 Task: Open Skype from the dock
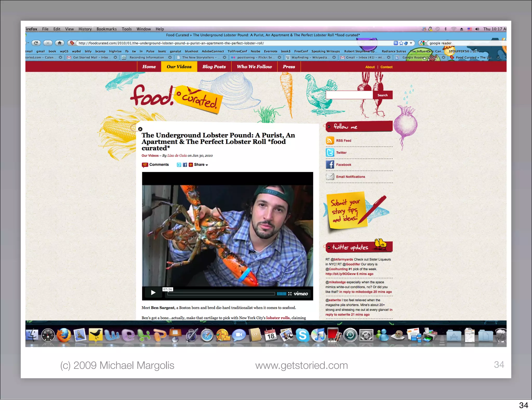(303, 335)
